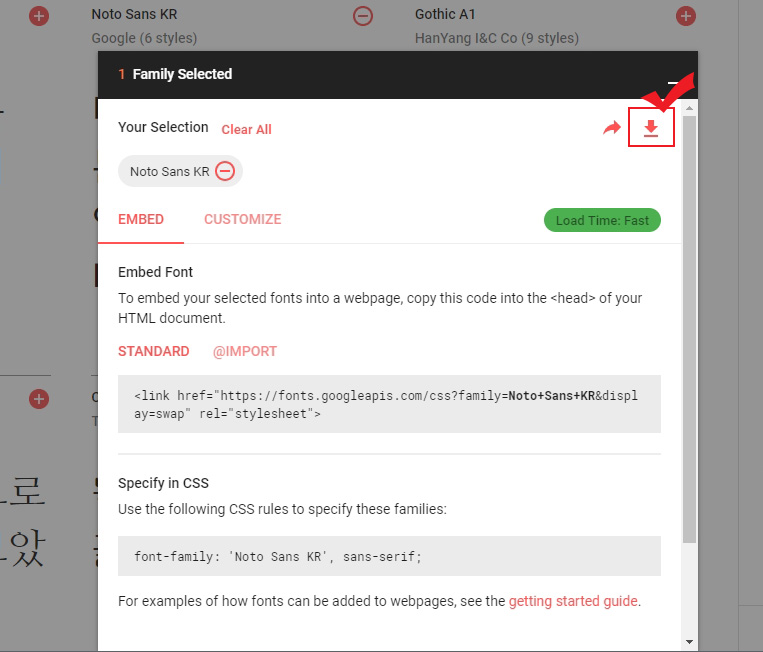
Task: Click the share selection arrow icon
Action: [612, 127]
